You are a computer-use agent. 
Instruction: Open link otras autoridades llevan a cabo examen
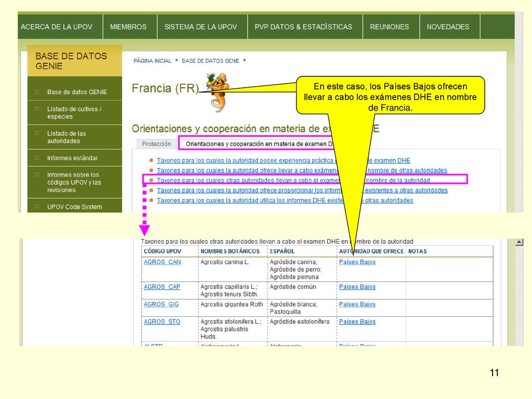pyautogui.click(x=293, y=180)
